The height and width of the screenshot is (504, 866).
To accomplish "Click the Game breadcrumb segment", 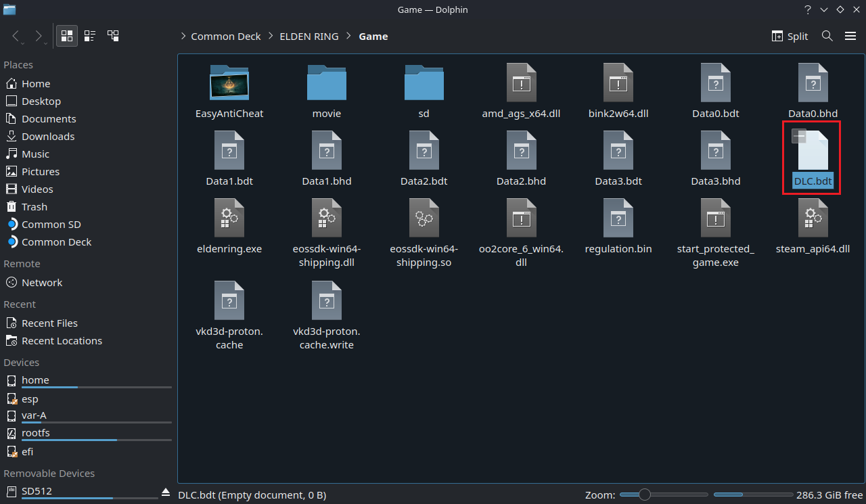I will [373, 37].
